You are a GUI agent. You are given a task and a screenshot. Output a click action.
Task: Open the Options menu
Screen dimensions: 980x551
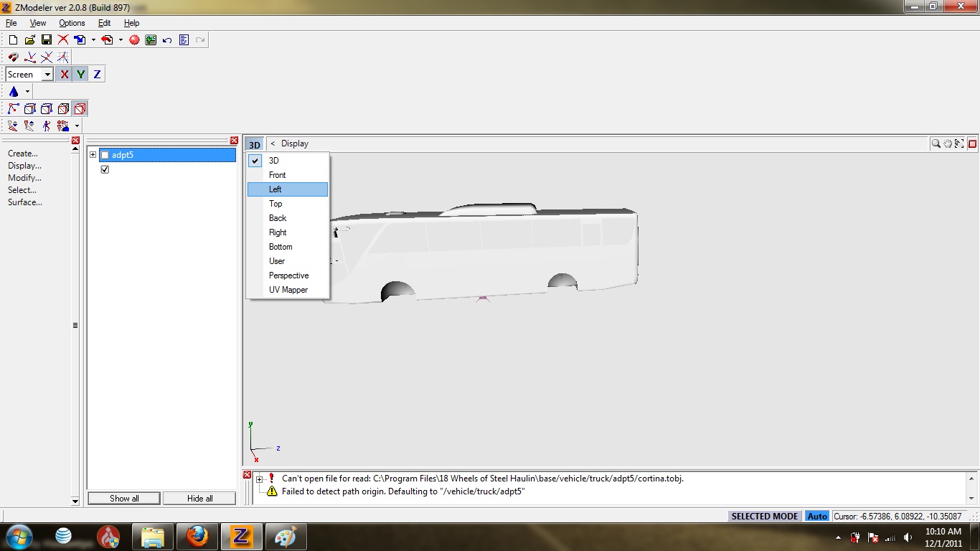point(71,22)
